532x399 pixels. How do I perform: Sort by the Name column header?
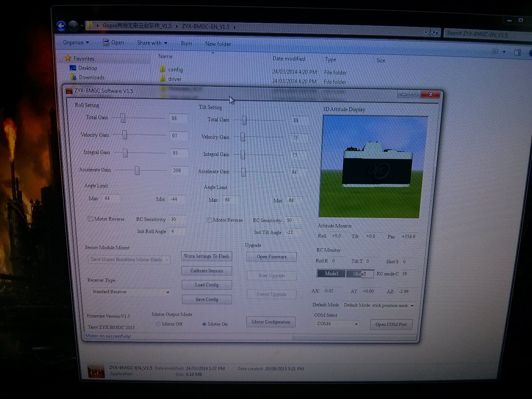point(166,56)
